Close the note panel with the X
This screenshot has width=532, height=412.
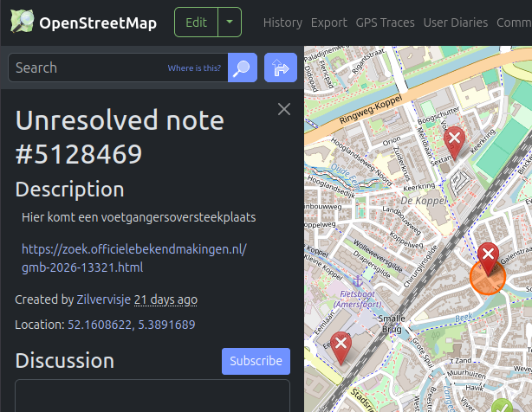coord(283,109)
